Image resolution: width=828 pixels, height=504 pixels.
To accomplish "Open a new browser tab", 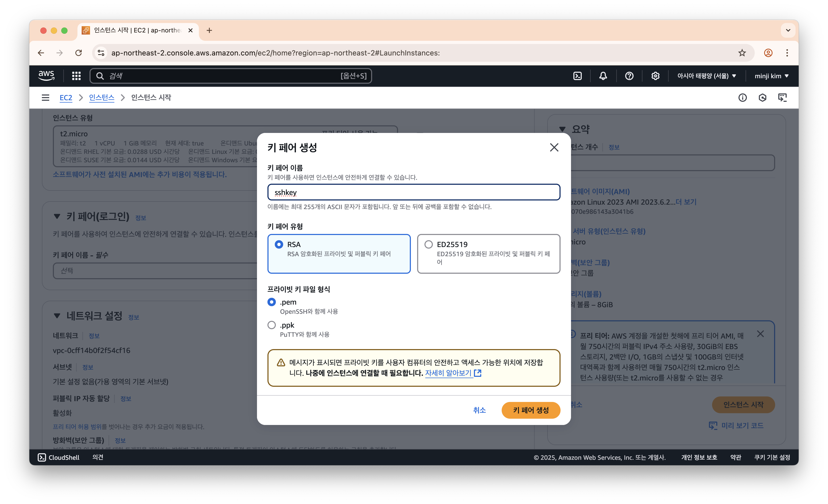I will pyautogui.click(x=209, y=30).
